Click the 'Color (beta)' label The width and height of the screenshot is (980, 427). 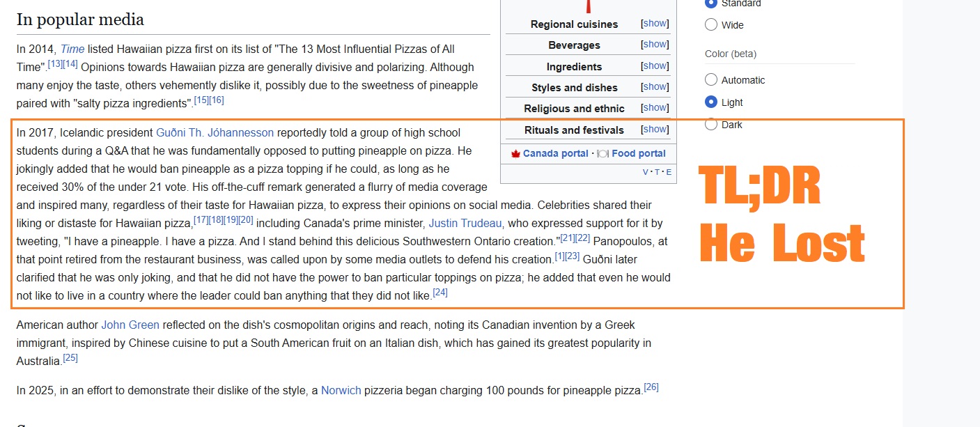tap(731, 54)
